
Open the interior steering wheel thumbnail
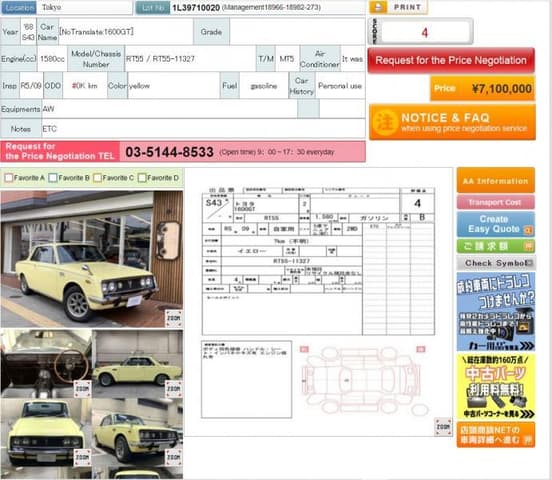[x=46, y=363]
